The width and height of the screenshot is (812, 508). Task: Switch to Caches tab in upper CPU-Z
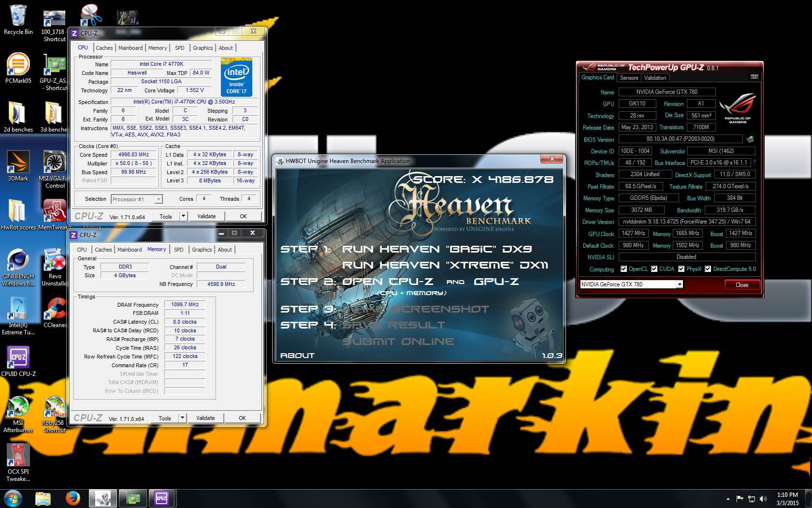pyautogui.click(x=104, y=48)
